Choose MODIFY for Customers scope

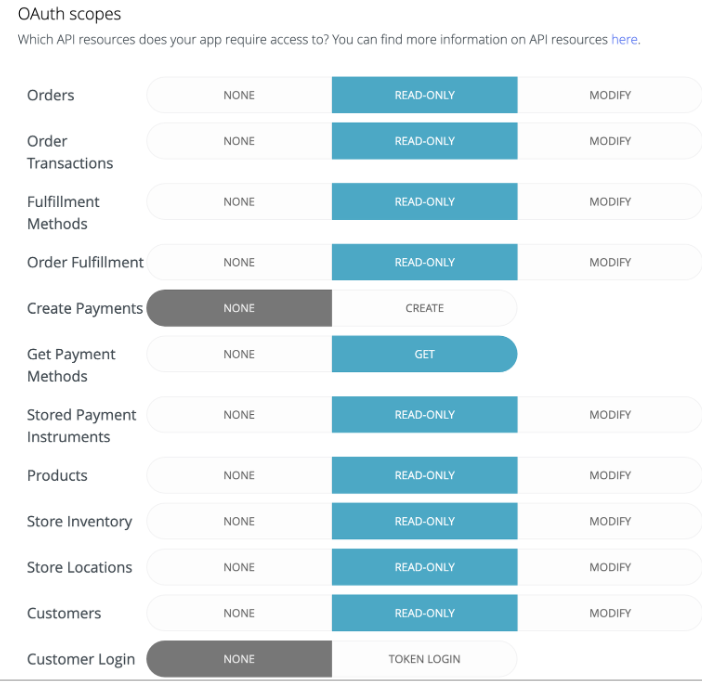[610, 613]
